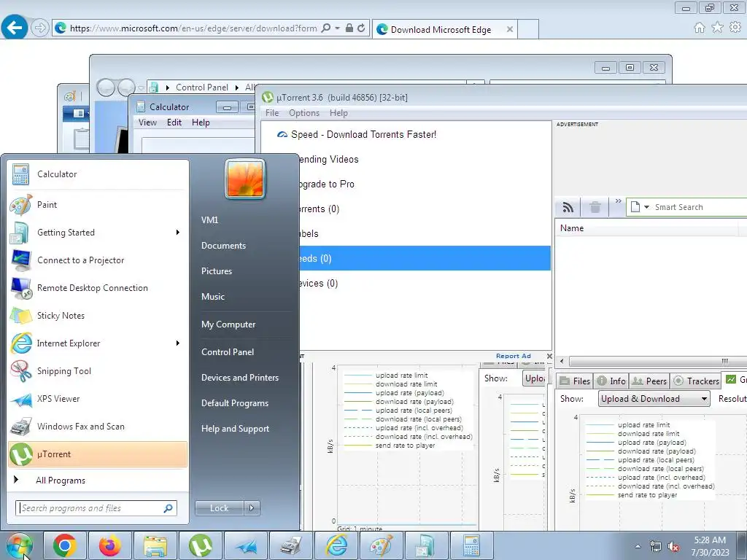Open Help and Support
Screen dimensions: 747x560
(x=235, y=429)
